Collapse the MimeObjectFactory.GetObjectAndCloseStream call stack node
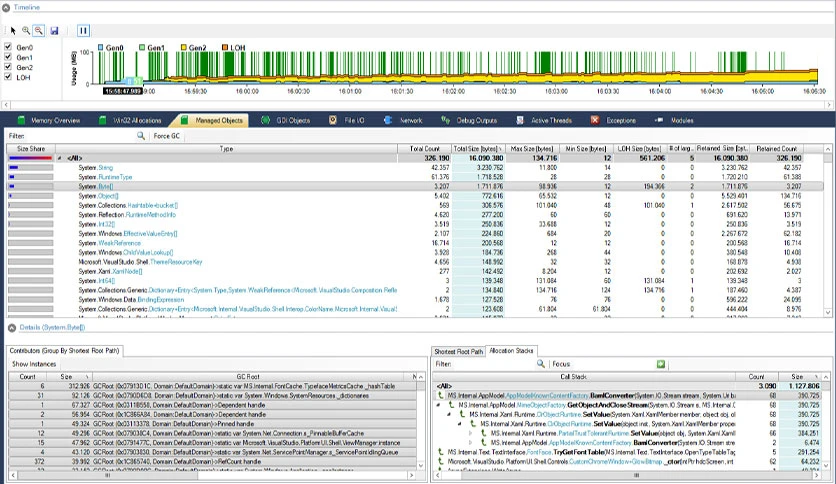 pos(439,405)
